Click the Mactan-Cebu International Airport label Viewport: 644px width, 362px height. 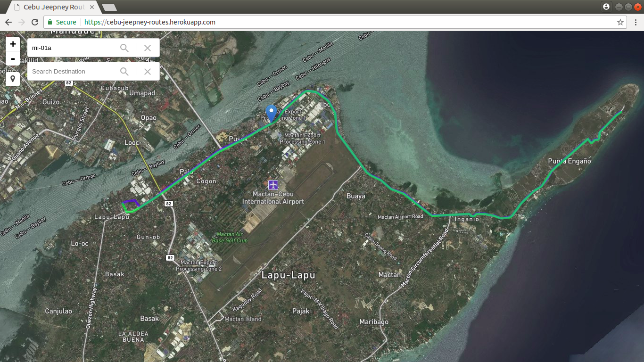tap(273, 198)
